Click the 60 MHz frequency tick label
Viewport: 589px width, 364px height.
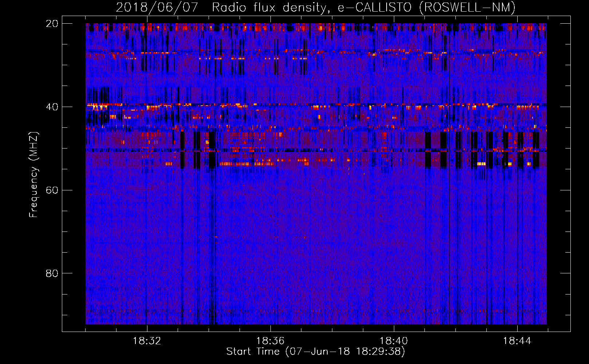tap(52, 190)
